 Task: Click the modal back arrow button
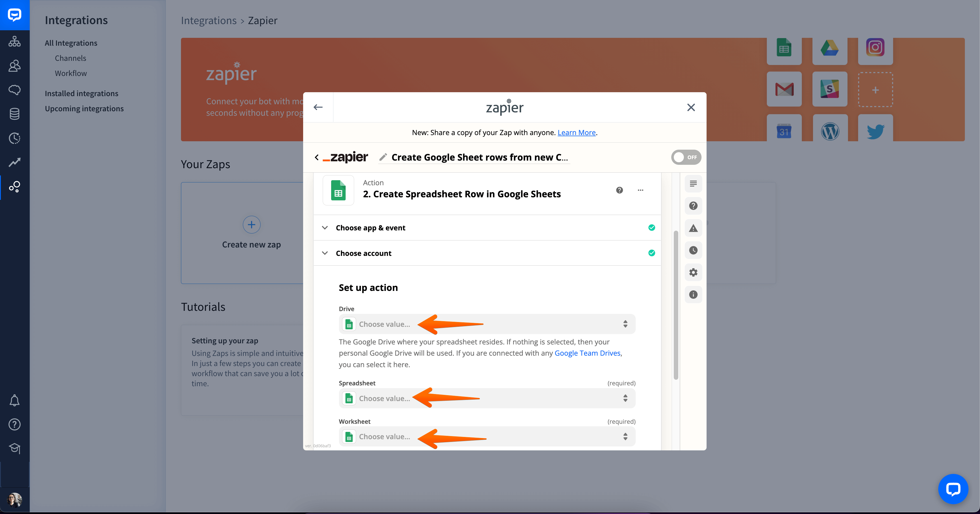(318, 107)
